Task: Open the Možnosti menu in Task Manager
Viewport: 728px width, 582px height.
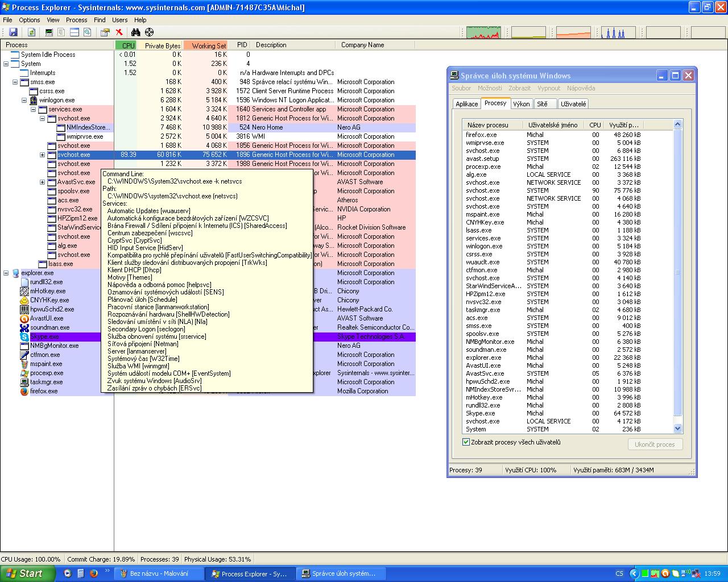Action: click(490, 88)
